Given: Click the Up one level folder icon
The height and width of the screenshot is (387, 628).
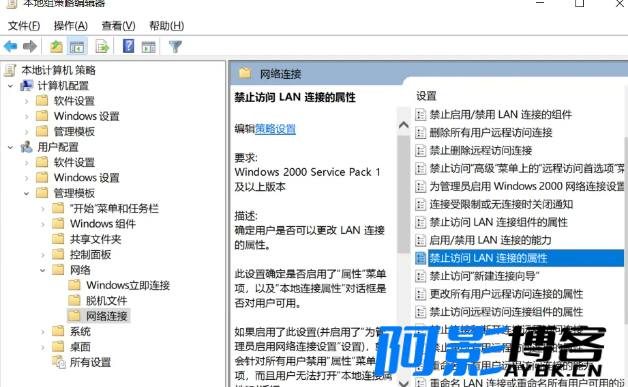Looking at the screenshot, I should pyautogui.click(x=56, y=46).
